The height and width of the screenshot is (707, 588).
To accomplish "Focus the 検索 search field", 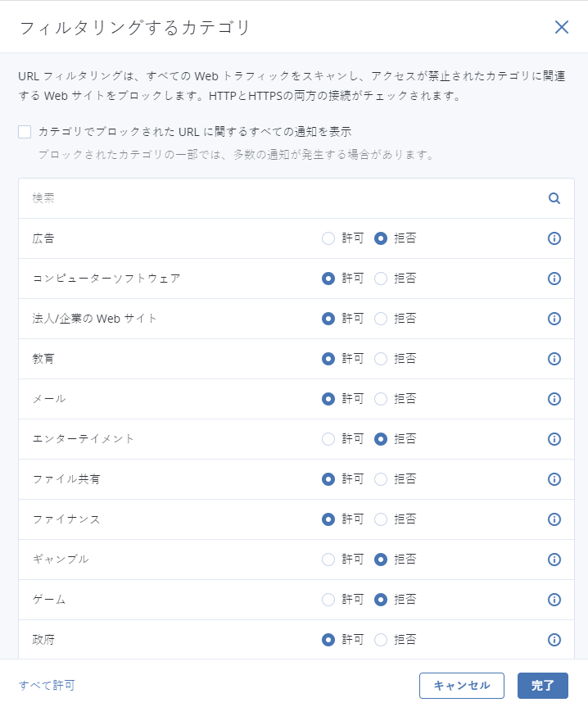I will (278, 198).
